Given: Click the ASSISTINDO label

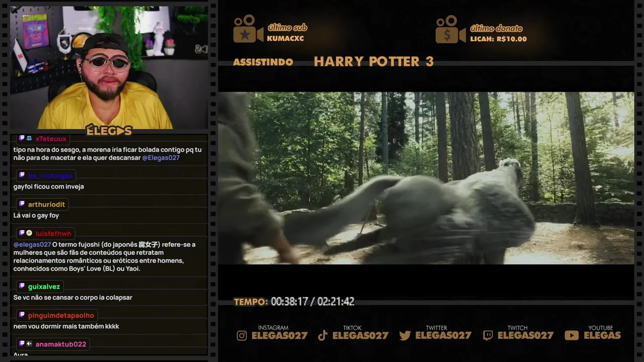Looking at the screenshot, I should point(263,62).
